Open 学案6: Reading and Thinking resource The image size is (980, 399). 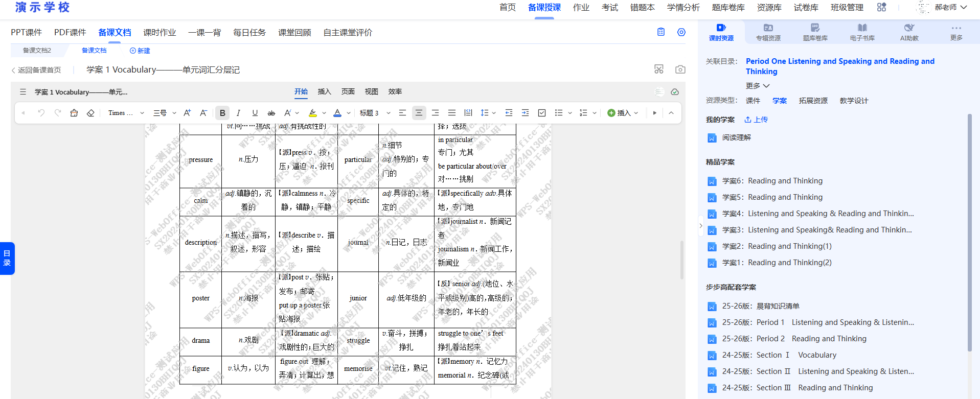772,181
